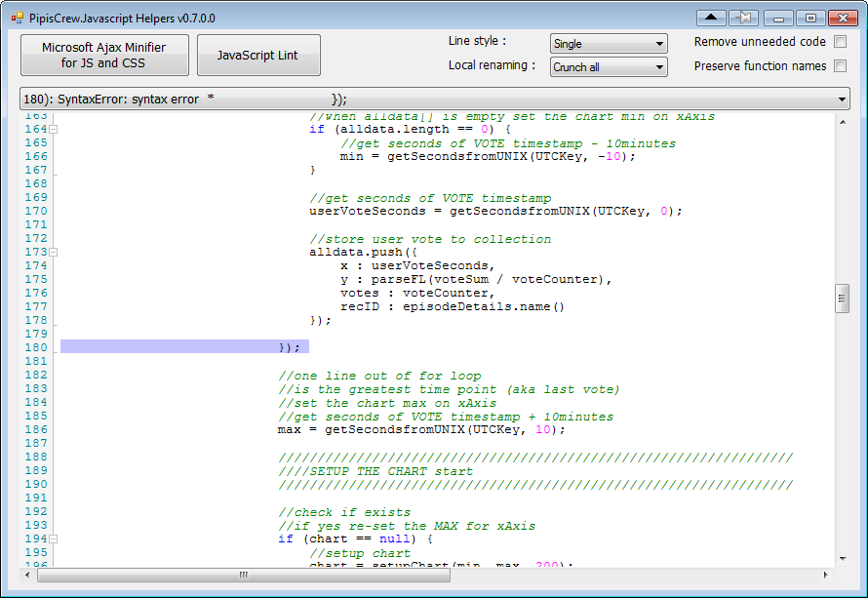Click the horizontal scrollbar thumb

pyautogui.click(x=244, y=576)
